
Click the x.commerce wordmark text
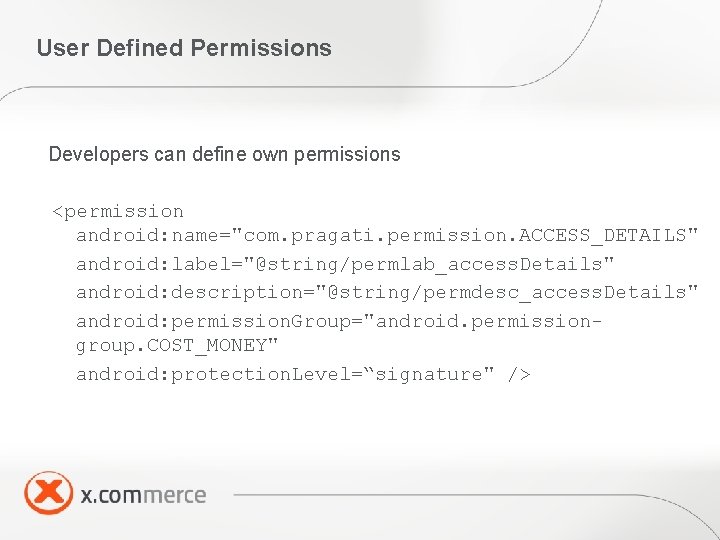point(143,495)
